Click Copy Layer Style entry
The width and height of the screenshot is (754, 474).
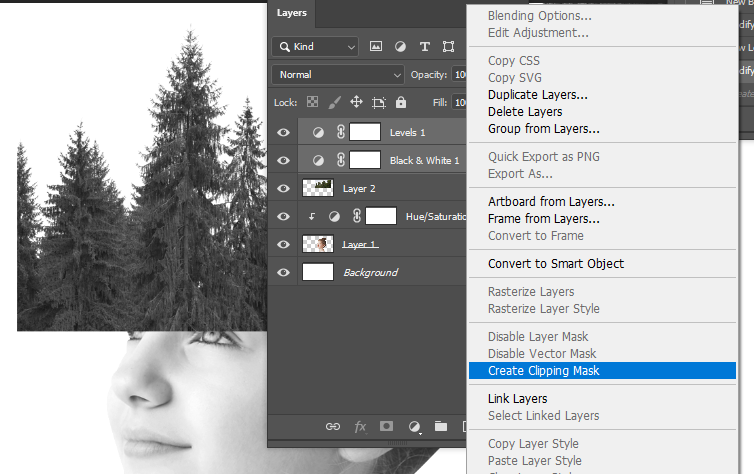click(533, 444)
